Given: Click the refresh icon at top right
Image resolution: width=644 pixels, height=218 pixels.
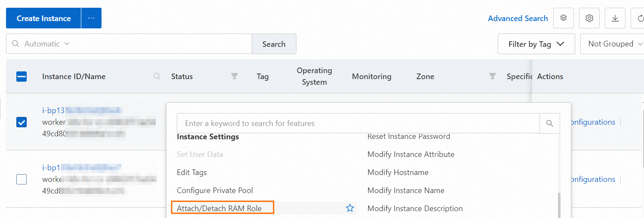Looking at the screenshot, I should pos(639,18).
